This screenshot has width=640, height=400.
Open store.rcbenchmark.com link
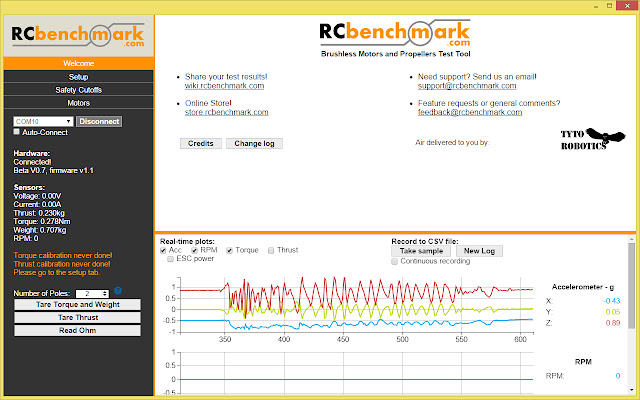coord(227,112)
